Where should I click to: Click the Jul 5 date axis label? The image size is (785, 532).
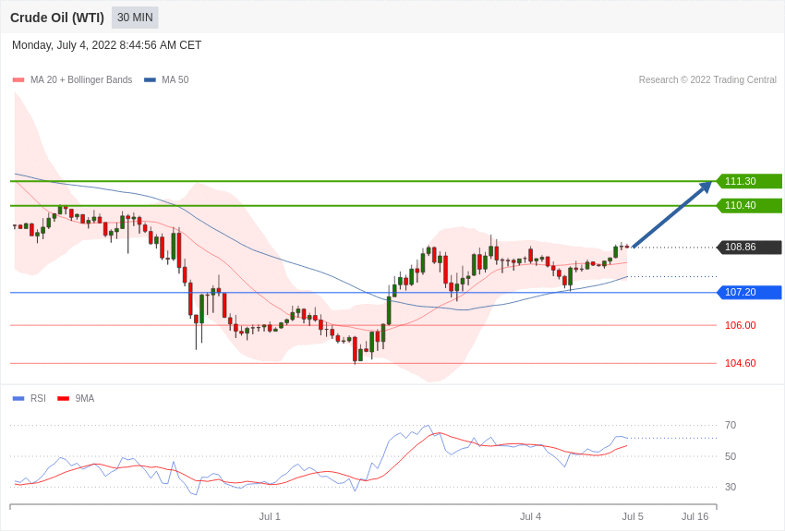pyautogui.click(x=633, y=516)
